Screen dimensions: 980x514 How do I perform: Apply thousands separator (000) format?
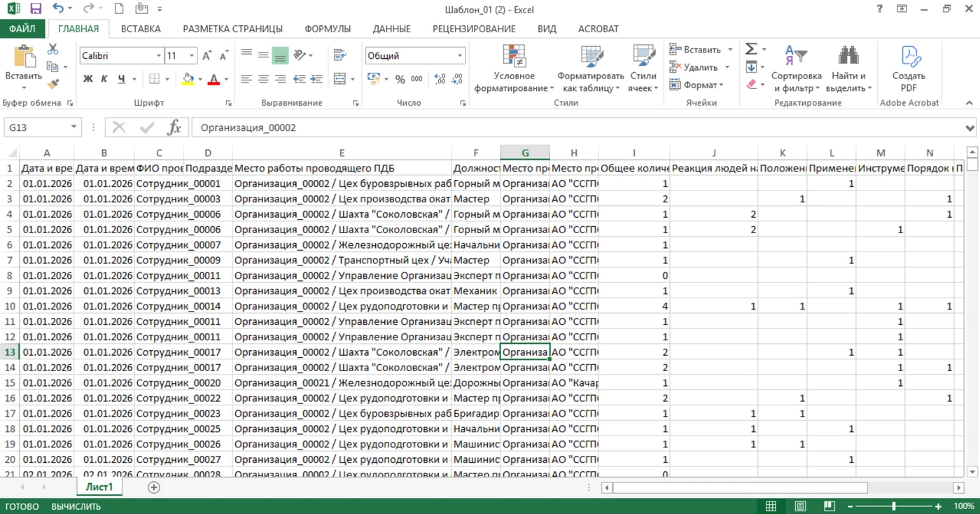point(416,79)
